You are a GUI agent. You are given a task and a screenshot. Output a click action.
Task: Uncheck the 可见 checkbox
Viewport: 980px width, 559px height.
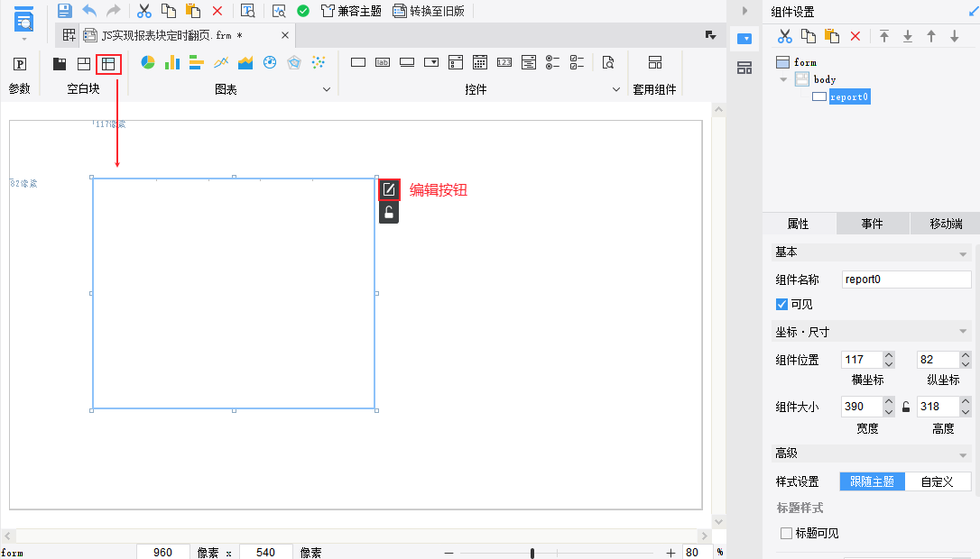click(782, 305)
